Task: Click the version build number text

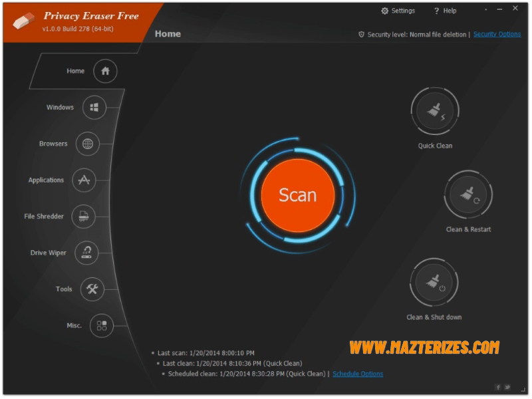Action: click(x=78, y=29)
